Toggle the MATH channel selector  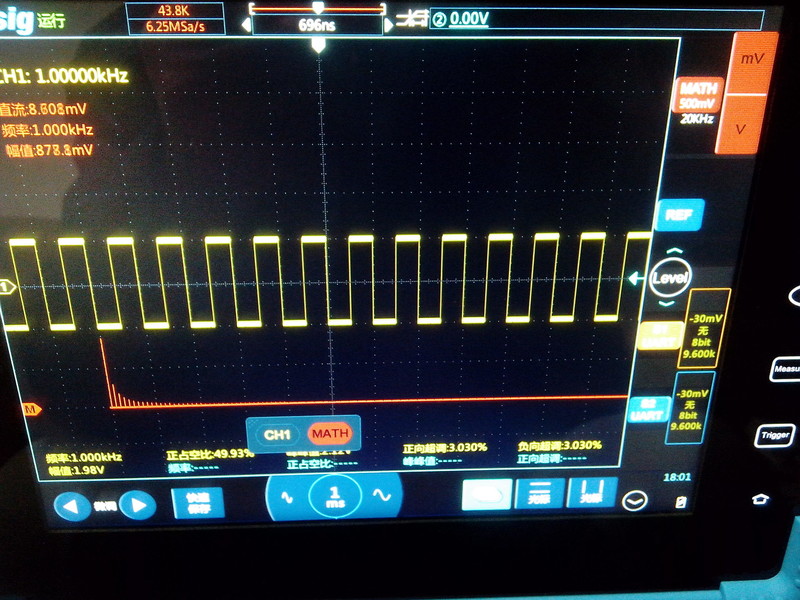pyautogui.click(x=329, y=434)
